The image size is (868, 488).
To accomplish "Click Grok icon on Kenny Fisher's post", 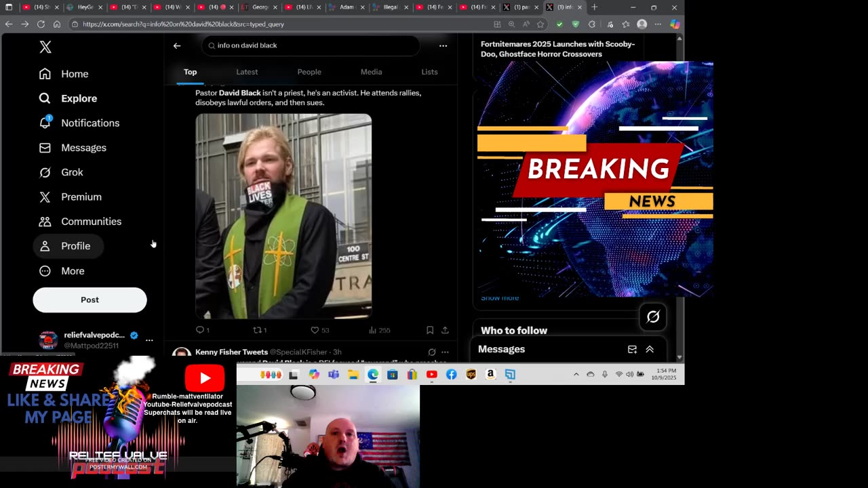I will [432, 352].
